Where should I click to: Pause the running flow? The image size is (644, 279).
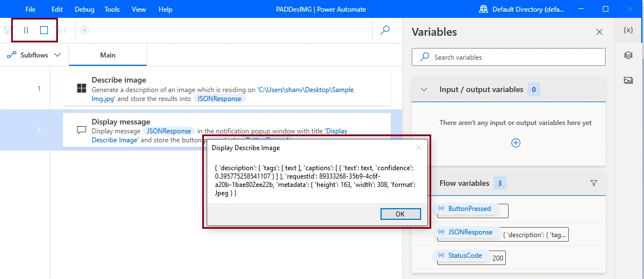(x=26, y=30)
